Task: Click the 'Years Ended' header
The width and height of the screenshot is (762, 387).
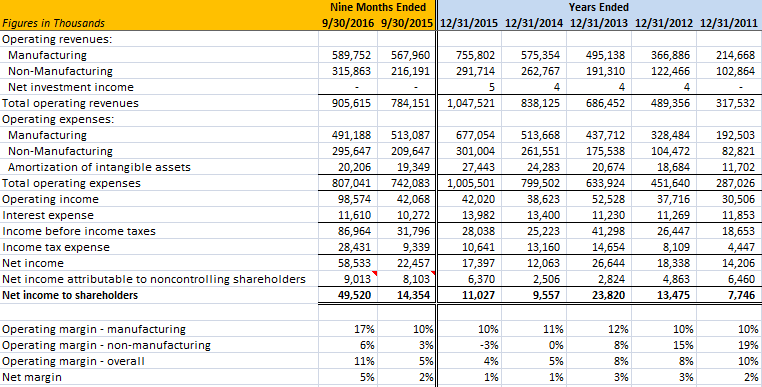Action: click(x=599, y=7)
